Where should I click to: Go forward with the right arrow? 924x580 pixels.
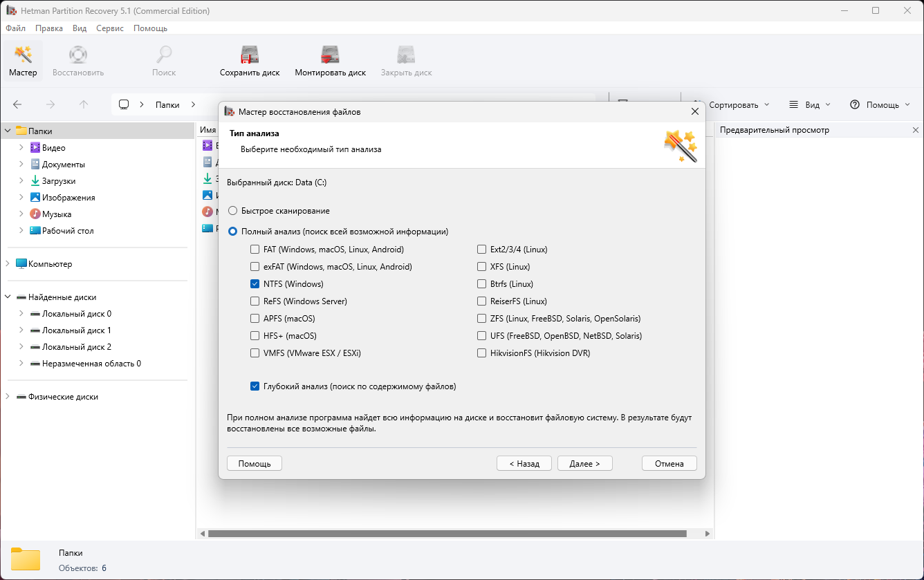click(x=50, y=104)
